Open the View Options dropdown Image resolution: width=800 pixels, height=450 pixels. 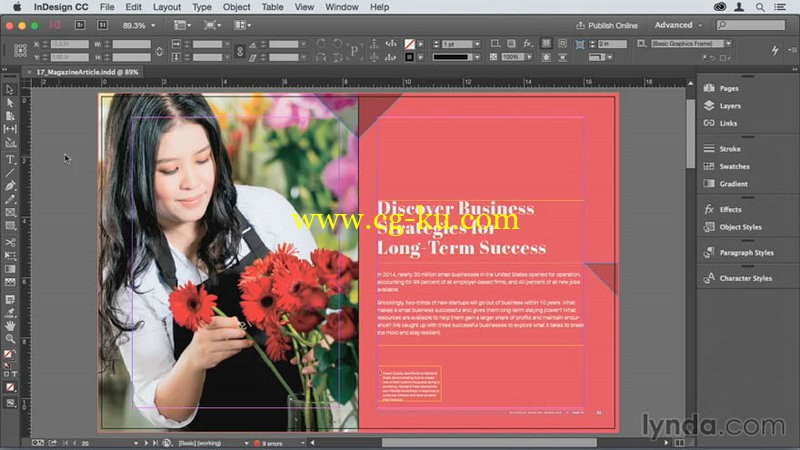[x=182, y=25]
